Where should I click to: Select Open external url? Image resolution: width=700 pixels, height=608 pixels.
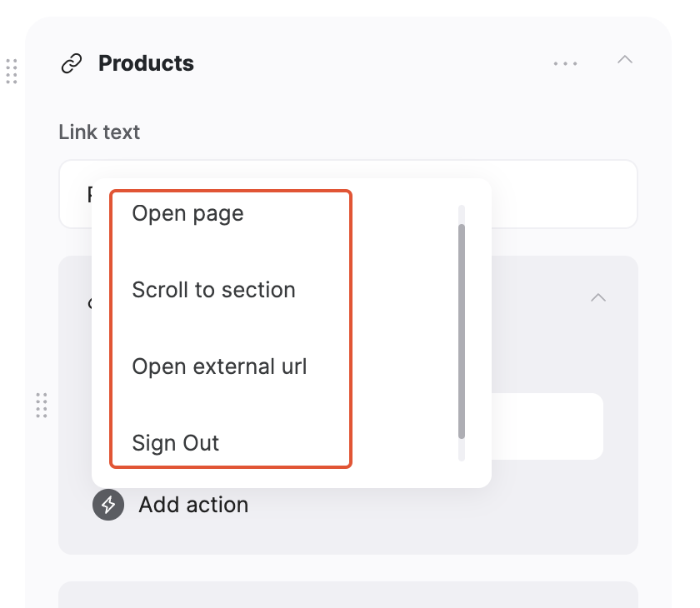(219, 366)
